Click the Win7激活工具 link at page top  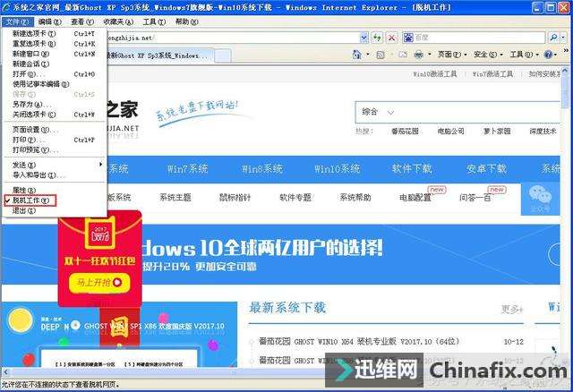point(492,74)
